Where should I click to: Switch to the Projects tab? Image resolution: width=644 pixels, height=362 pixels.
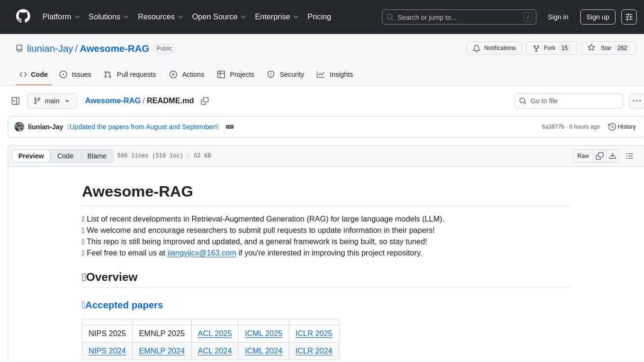pyautogui.click(x=236, y=74)
